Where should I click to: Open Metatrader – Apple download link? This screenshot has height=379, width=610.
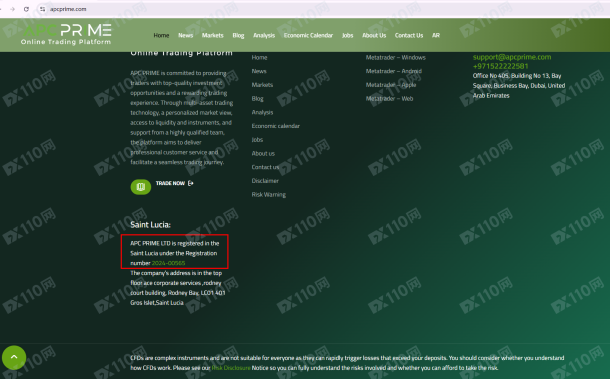(x=391, y=85)
